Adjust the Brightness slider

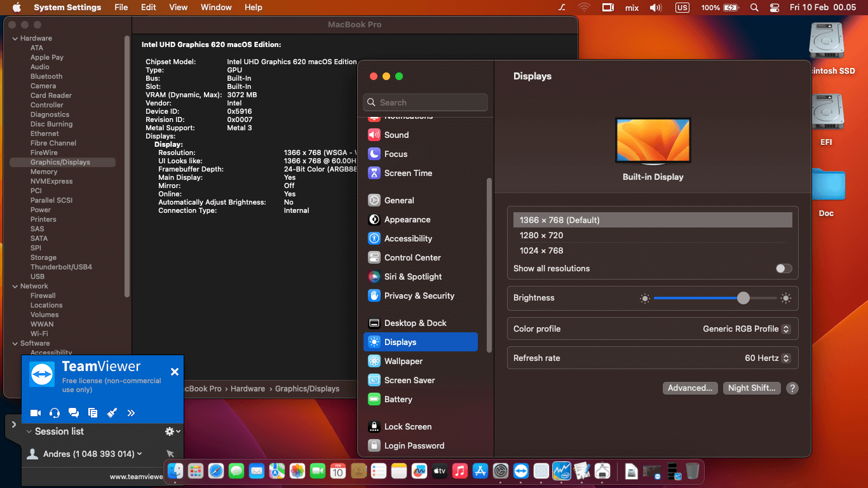pos(715,298)
